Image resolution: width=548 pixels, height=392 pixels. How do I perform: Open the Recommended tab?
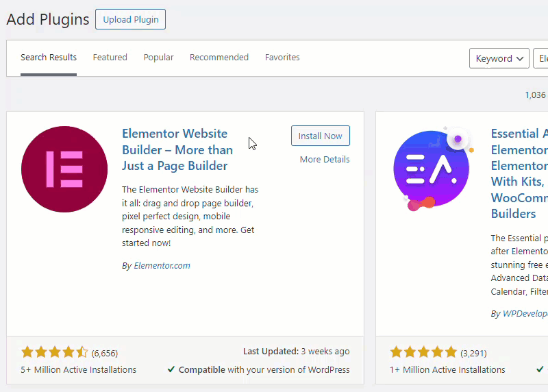(219, 58)
